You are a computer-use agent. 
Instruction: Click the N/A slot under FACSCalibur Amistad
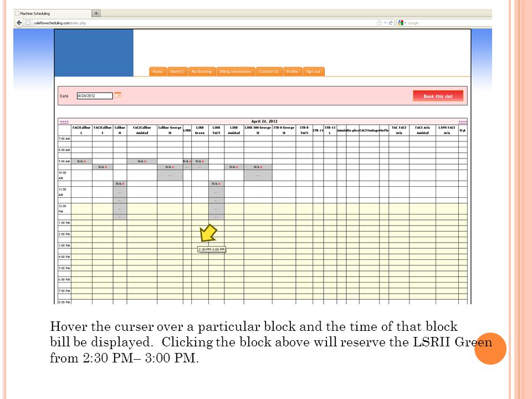tap(142, 161)
